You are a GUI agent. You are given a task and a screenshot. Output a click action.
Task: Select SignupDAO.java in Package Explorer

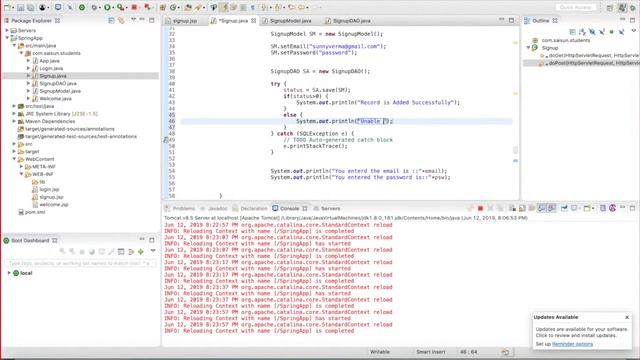click(58, 83)
